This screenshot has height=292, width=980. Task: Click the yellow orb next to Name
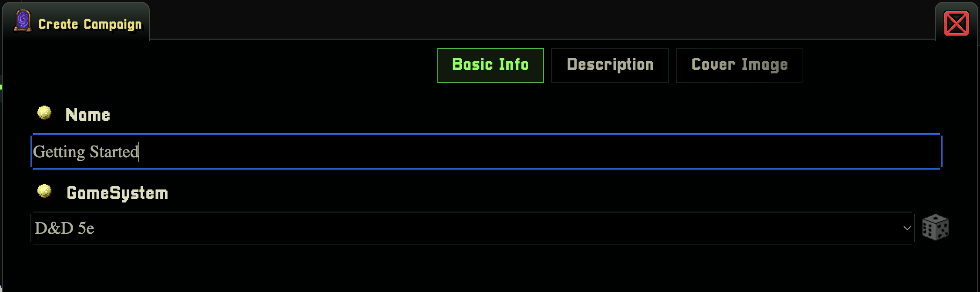click(44, 113)
